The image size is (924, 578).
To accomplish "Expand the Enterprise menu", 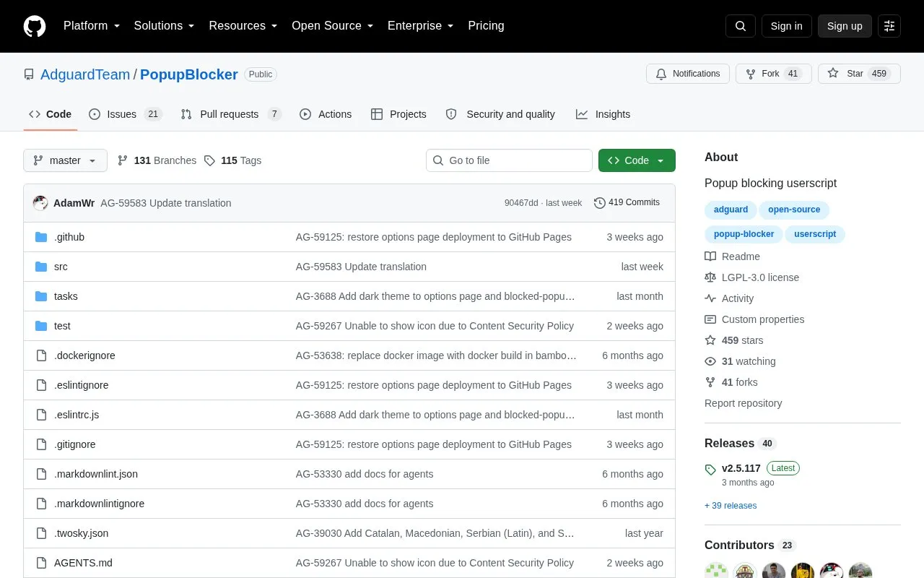I will [421, 26].
